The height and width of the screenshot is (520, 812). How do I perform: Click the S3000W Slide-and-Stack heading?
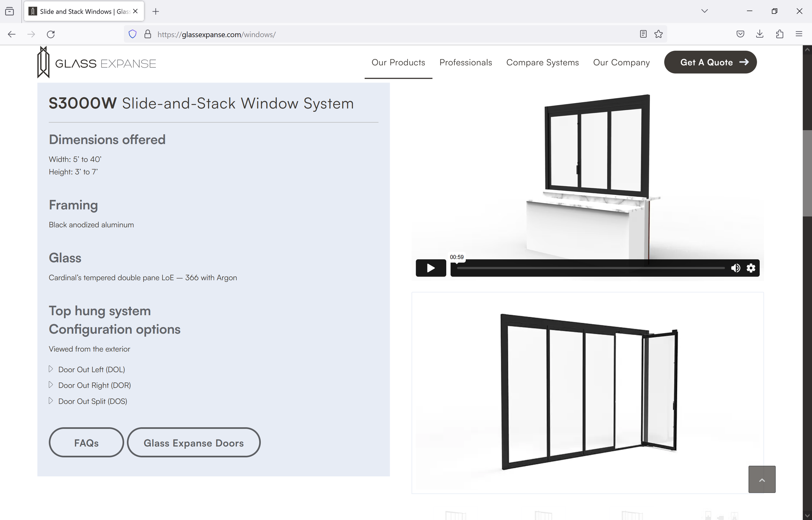click(x=201, y=103)
